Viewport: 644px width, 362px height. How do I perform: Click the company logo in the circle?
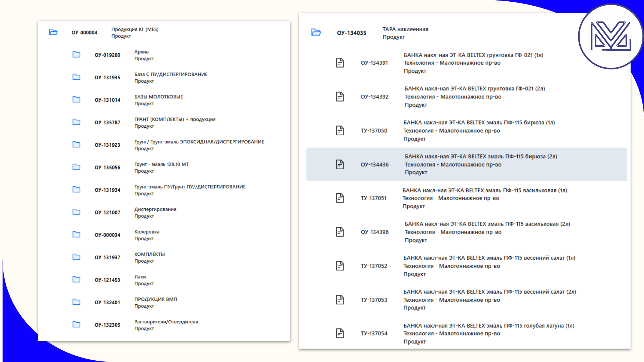pos(610,37)
